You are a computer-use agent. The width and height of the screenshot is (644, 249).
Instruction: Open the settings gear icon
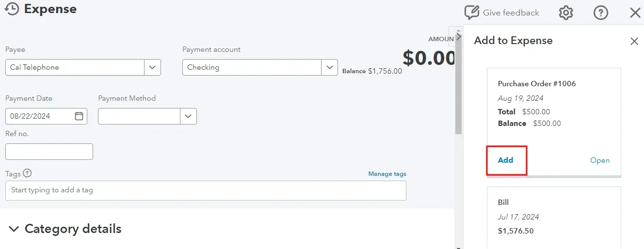point(566,13)
